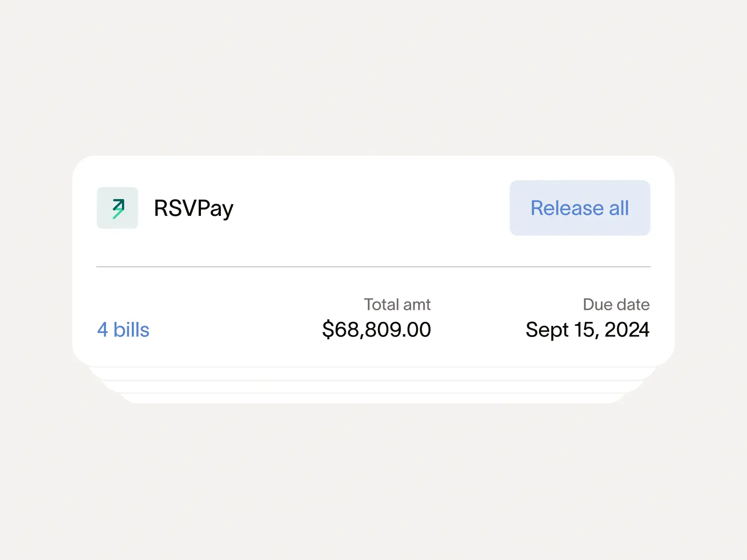Select the RSVPay vendor name text

point(193,208)
